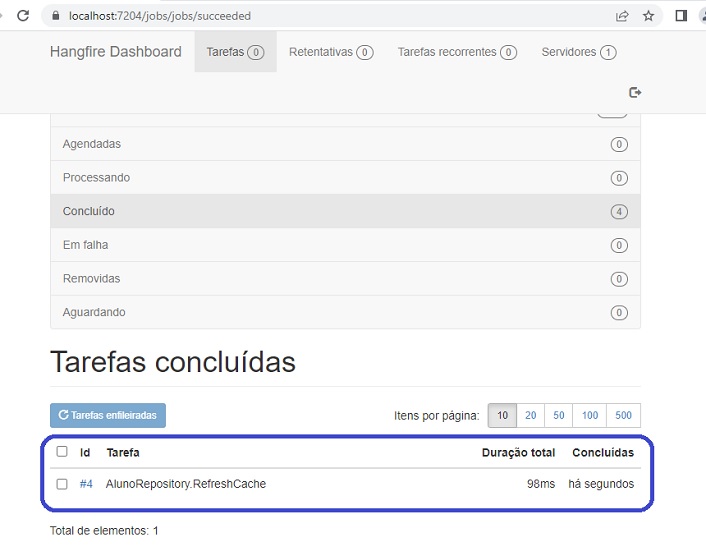Viewport: 706px width, 551px height.
Task: Click the AlunoRepository.RefreshCache job name
Action: pyautogui.click(x=186, y=484)
